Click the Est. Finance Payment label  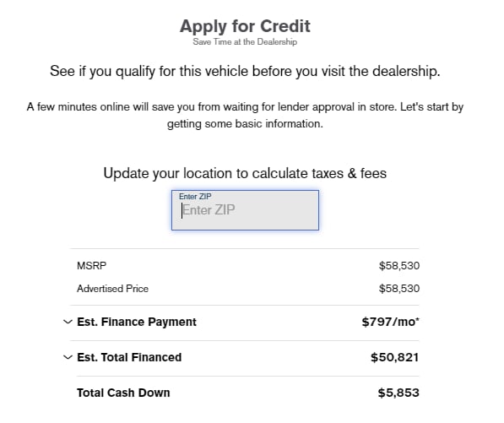pyautogui.click(x=137, y=322)
